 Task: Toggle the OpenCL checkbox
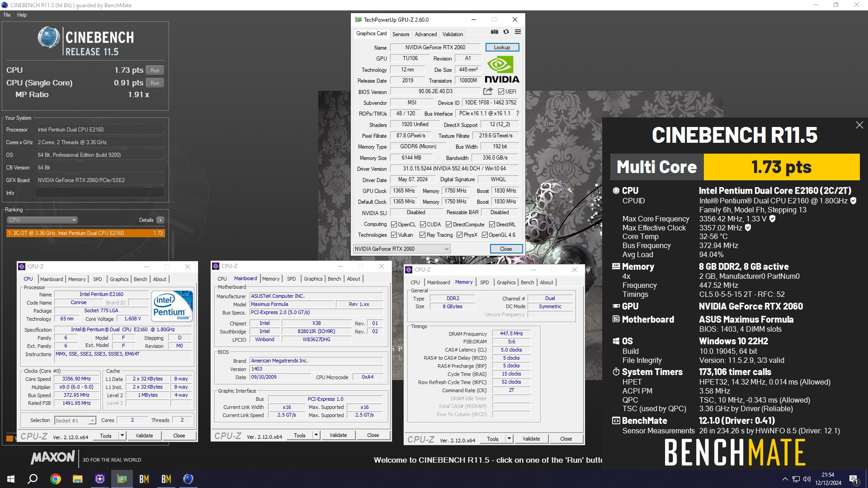pyautogui.click(x=394, y=225)
